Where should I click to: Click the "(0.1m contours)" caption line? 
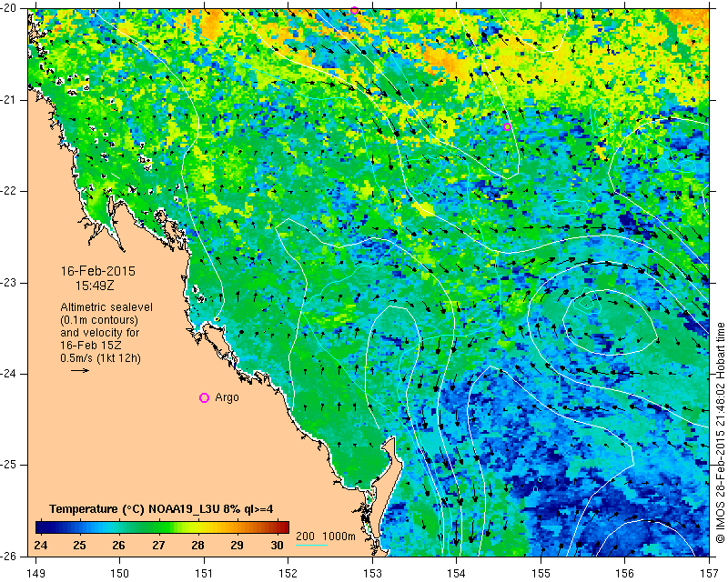pyautogui.click(x=99, y=320)
